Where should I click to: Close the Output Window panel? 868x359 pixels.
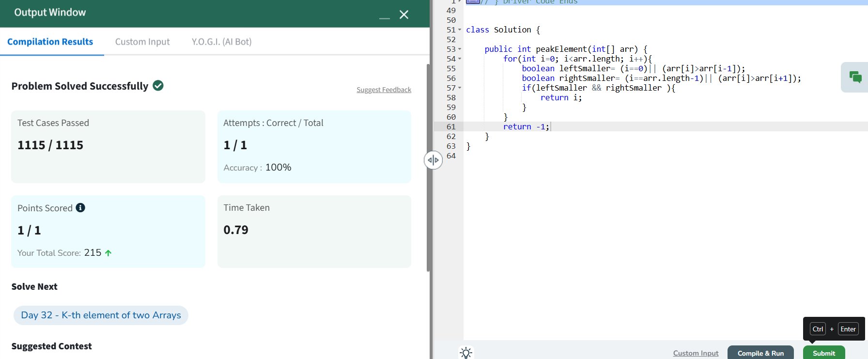(x=404, y=15)
